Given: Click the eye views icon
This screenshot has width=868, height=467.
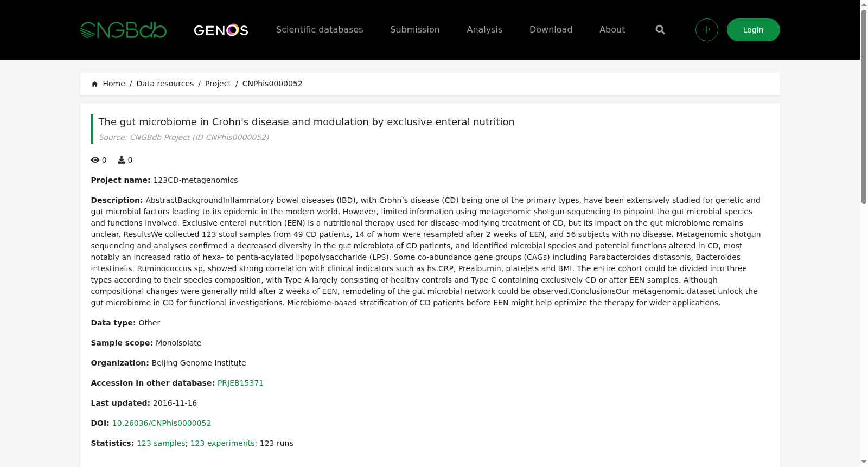Looking at the screenshot, I should tap(95, 160).
